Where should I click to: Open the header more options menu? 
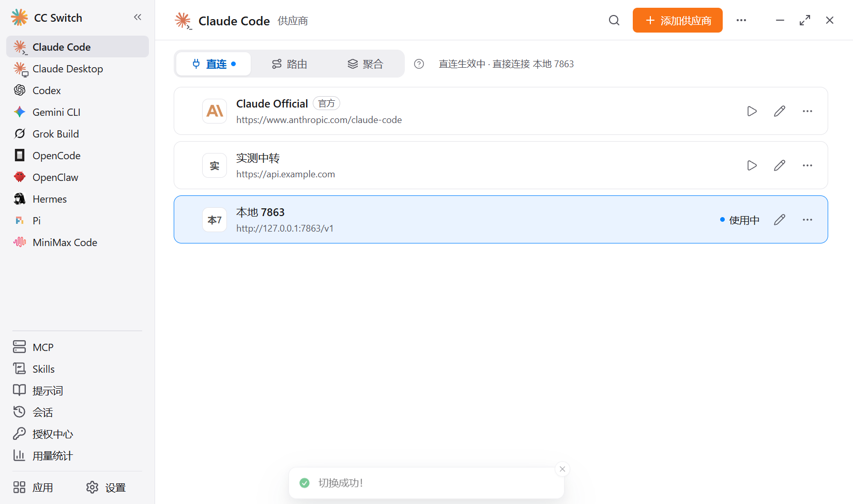coord(741,20)
